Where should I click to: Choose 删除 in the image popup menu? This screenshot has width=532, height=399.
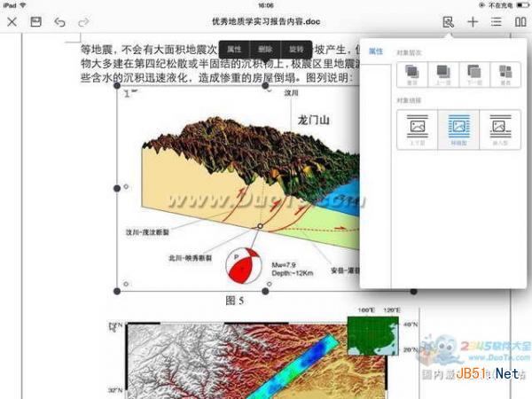coord(264,49)
